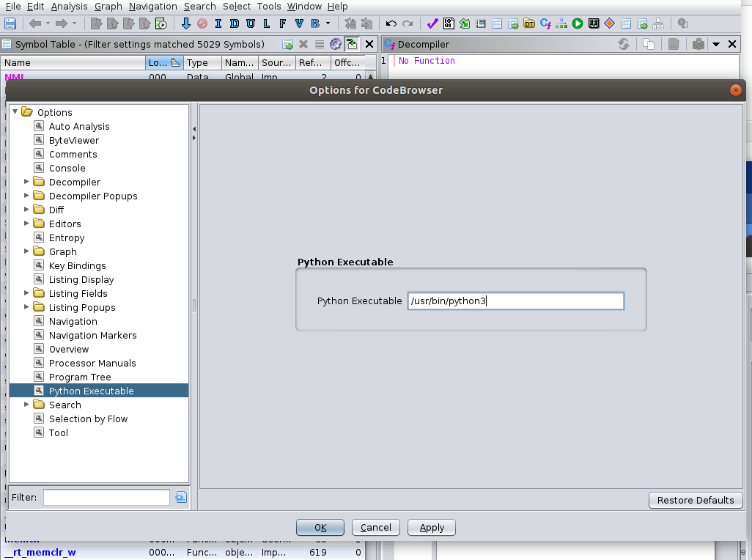Click the Symbol Table gear settings icon
The height and width of the screenshot is (560, 752).
pos(336,44)
